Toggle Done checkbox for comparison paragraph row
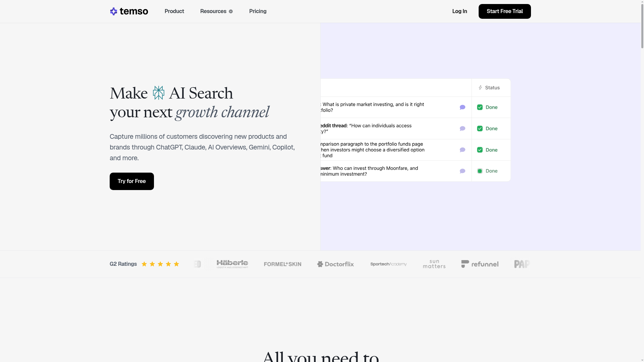Screen dimensions: 644x362 point(480,150)
